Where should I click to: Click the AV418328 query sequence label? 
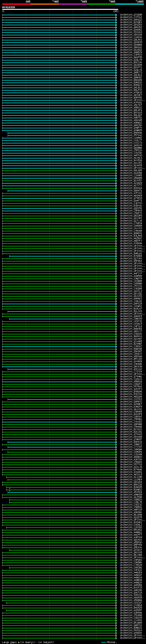8,8
